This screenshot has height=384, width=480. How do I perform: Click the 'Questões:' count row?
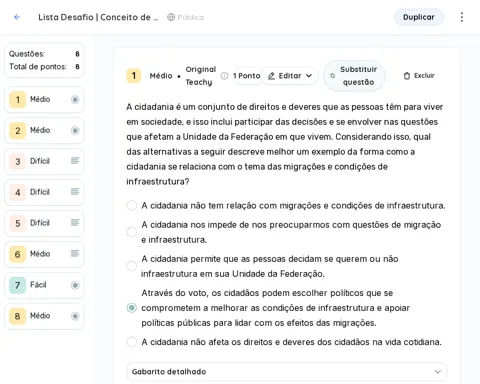(44, 54)
